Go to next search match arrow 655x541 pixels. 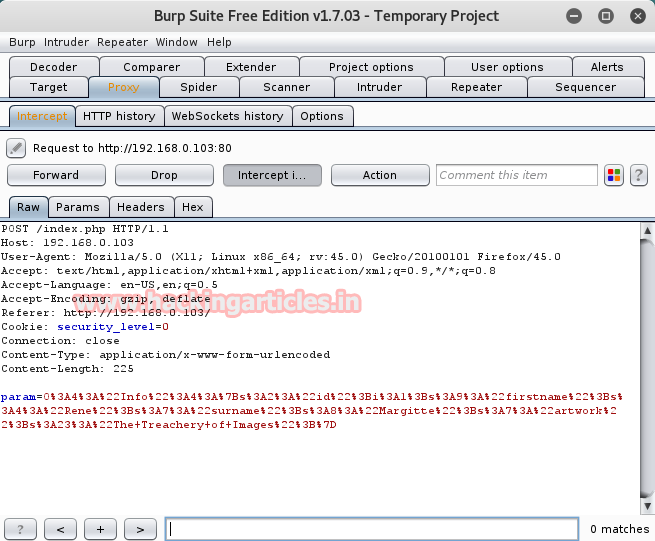click(x=140, y=529)
